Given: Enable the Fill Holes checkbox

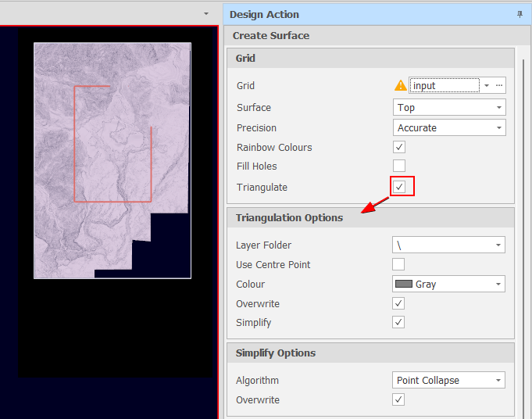Looking at the screenshot, I should tap(399, 166).
